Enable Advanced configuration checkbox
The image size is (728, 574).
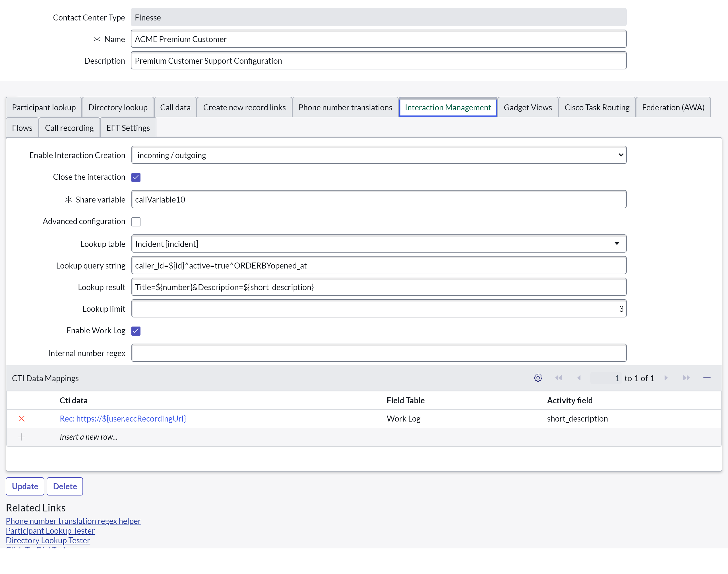click(136, 222)
